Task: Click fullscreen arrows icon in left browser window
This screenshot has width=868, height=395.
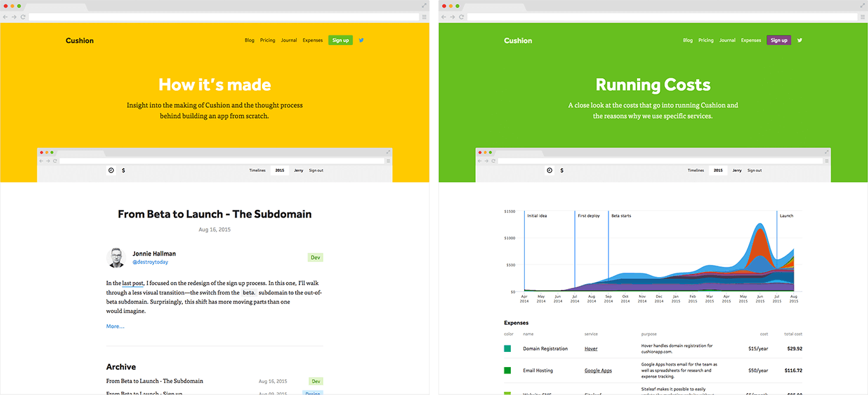Action: coord(424,5)
